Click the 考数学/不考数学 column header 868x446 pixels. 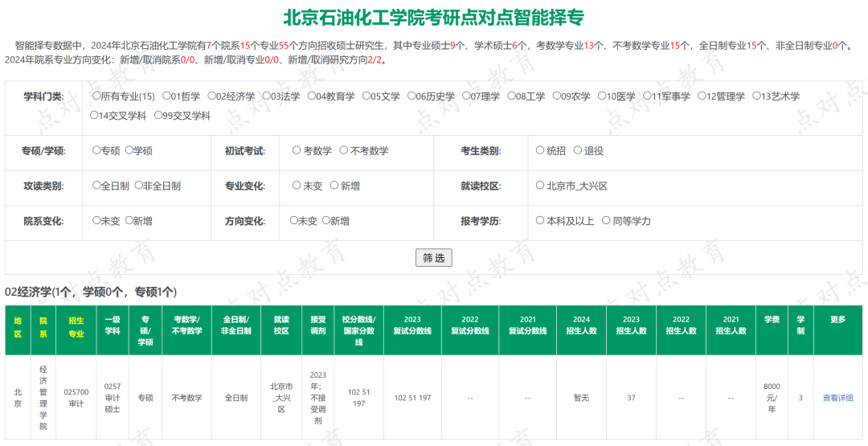click(x=186, y=330)
